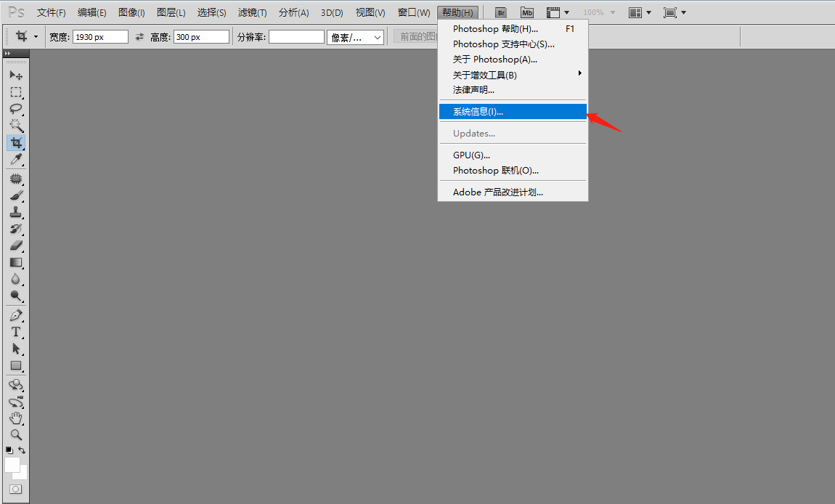835x504 pixels.
Task: Select the Rectangular Marquee tool
Action: coord(16,92)
